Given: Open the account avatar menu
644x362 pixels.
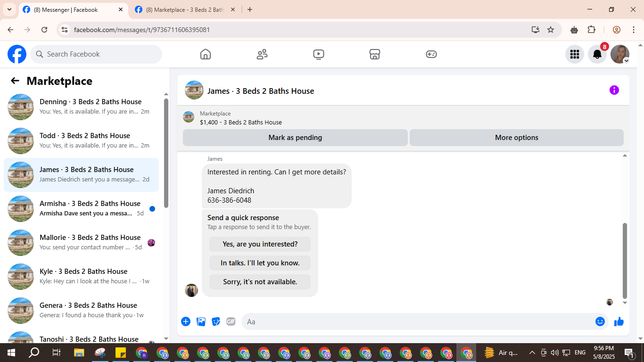Looking at the screenshot, I should [620, 54].
